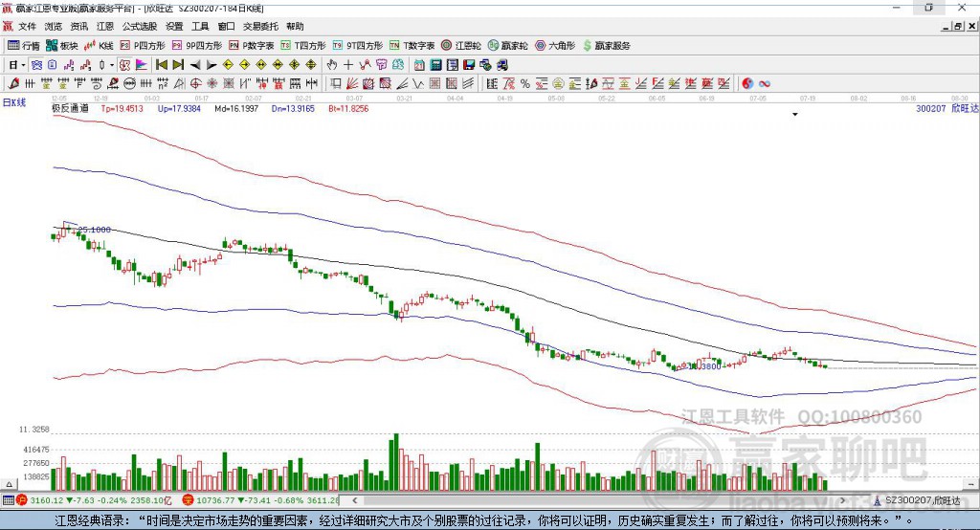Select the hand pan tool

[332, 65]
